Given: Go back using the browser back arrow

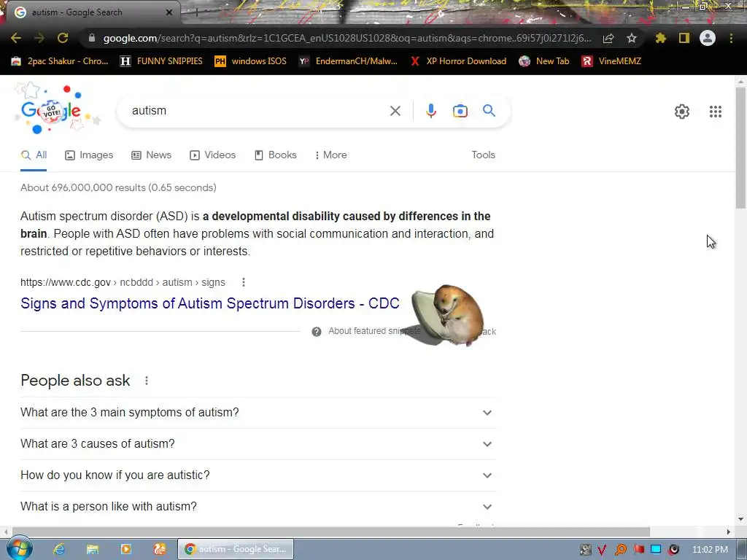Looking at the screenshot, I should point(16,38).
